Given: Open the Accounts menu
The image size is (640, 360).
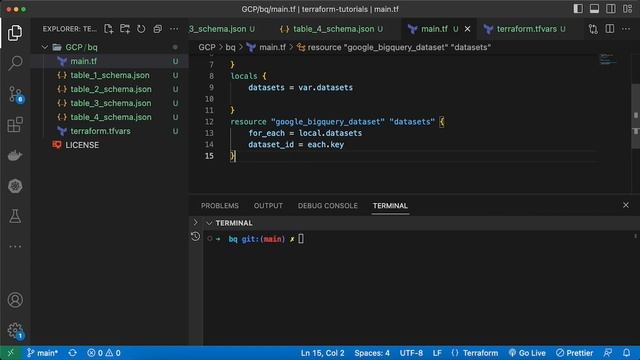Looking at the screenshot, I should (15, 300).
